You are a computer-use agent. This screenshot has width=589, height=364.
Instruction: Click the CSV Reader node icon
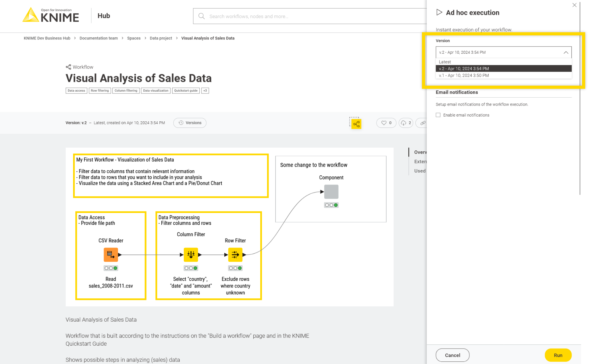[111, 255]
